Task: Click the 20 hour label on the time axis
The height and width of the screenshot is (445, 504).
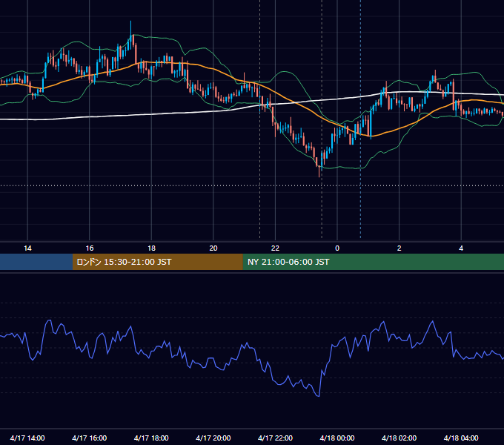Action: coord(213,248)
